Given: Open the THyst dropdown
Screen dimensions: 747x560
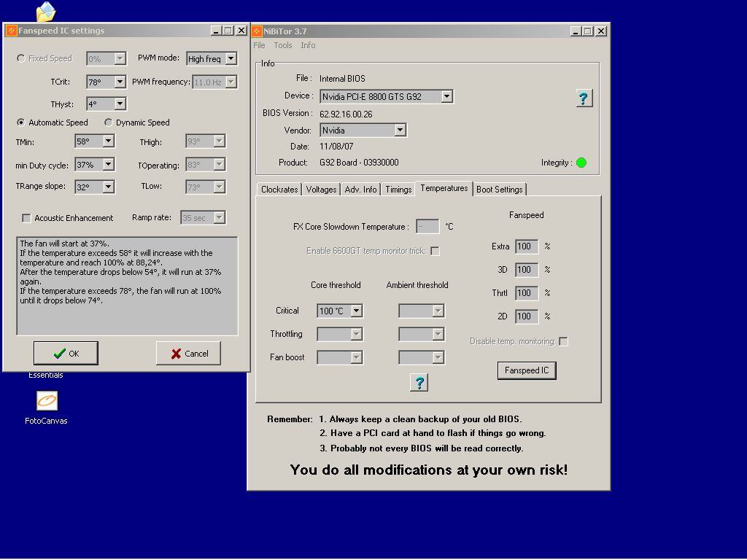Looking at the screenshot, I should pos(120,104).
